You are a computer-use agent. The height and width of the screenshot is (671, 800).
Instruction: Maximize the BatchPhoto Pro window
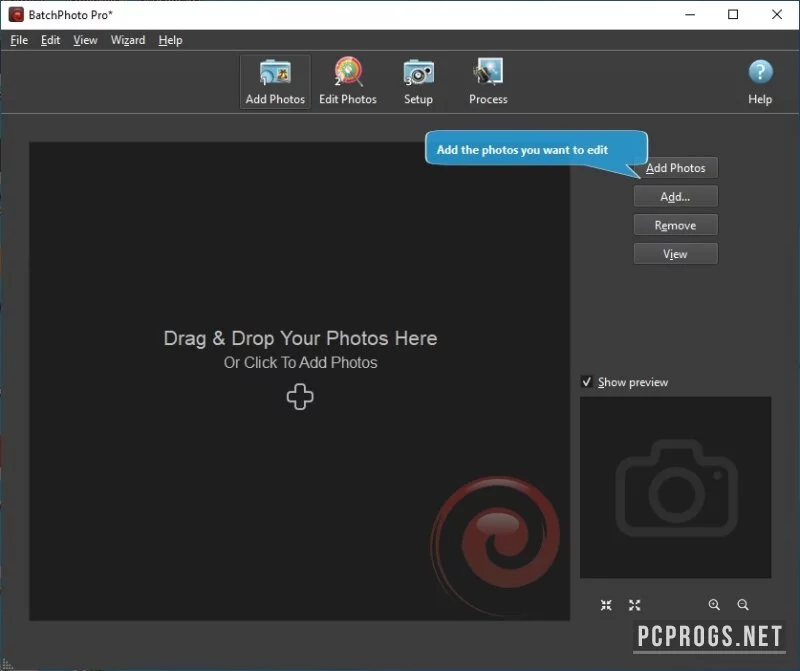[733, 15]
